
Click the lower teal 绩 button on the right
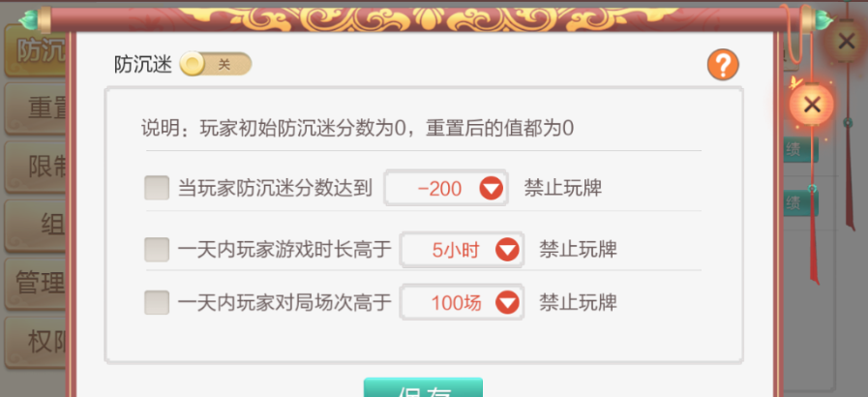click(x=800, y=203)
